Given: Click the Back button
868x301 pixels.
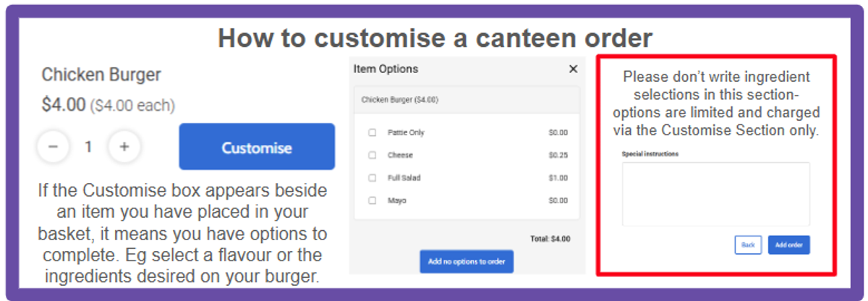Looking at the screenshot, I should point(748,245).
